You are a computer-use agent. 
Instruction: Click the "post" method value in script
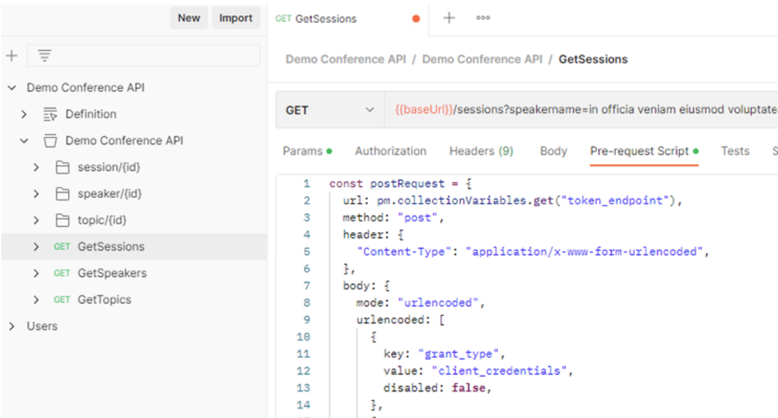[417, 217]
